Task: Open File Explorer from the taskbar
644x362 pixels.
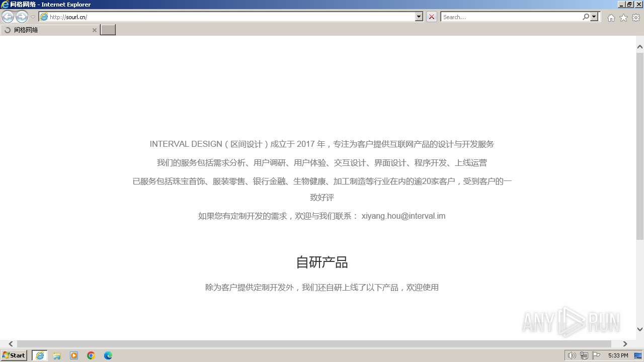Action: 57,355
